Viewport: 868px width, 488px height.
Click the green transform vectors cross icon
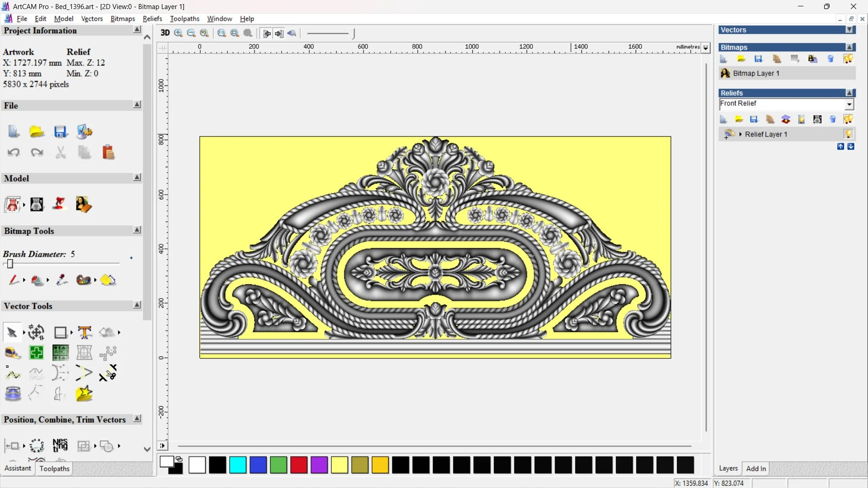pos(37,352)
